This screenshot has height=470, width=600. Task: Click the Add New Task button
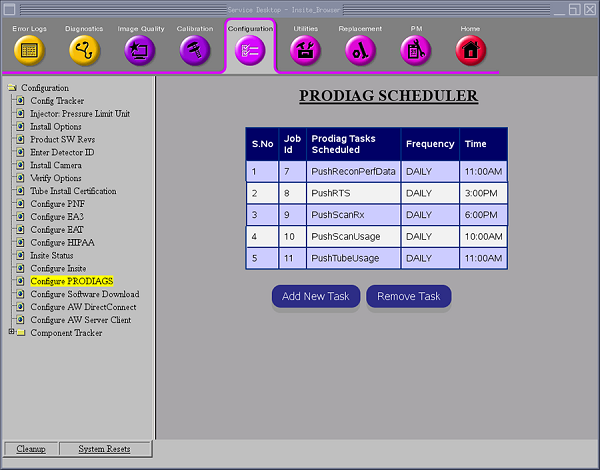click(x=316, y=297)
